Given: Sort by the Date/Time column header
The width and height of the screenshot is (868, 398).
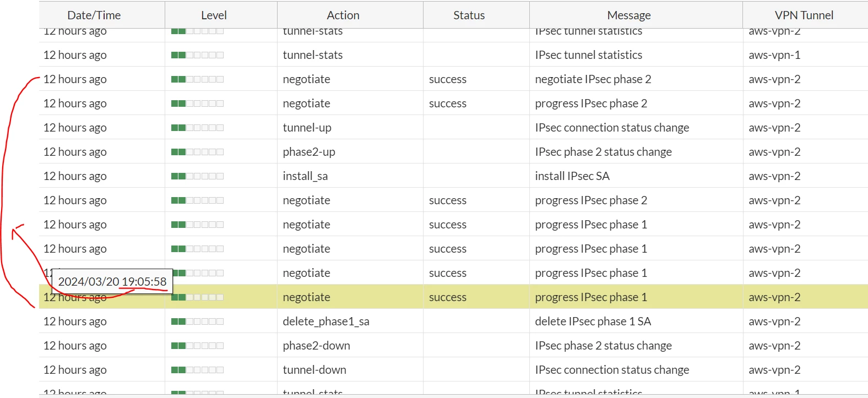Looking at the screenshot, I should [94, 15].
